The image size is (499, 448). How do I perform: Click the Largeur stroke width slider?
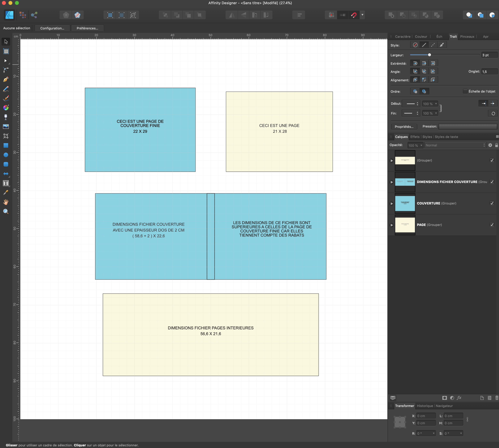pyautogui.click(x=429, y=55)
